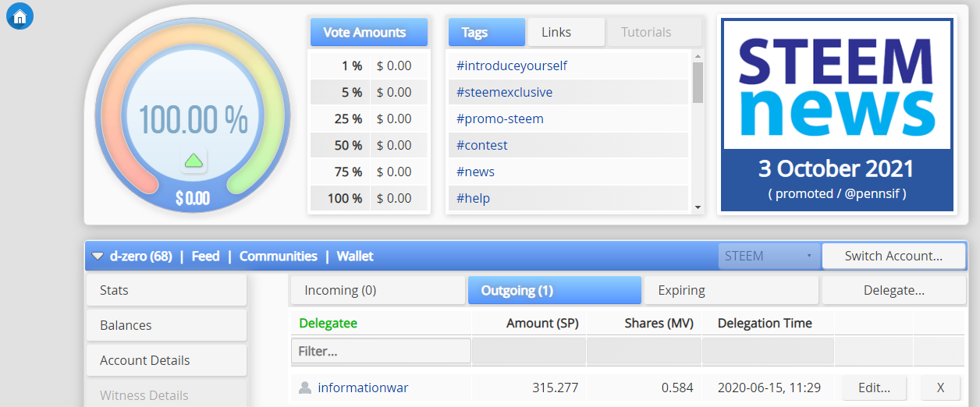Click the $ 0.00 value under gauge

(192, 199)
